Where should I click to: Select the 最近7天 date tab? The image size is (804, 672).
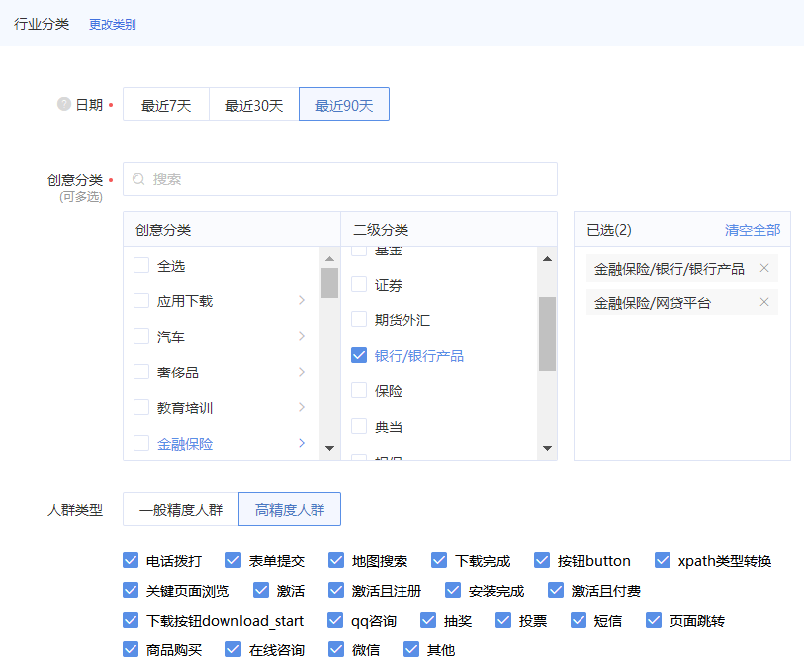click(x=166, y=104)
